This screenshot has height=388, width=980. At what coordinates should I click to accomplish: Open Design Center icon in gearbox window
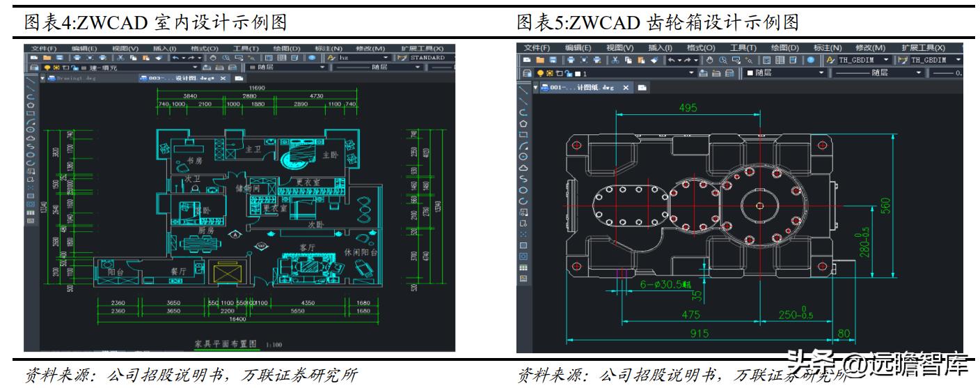780,60
